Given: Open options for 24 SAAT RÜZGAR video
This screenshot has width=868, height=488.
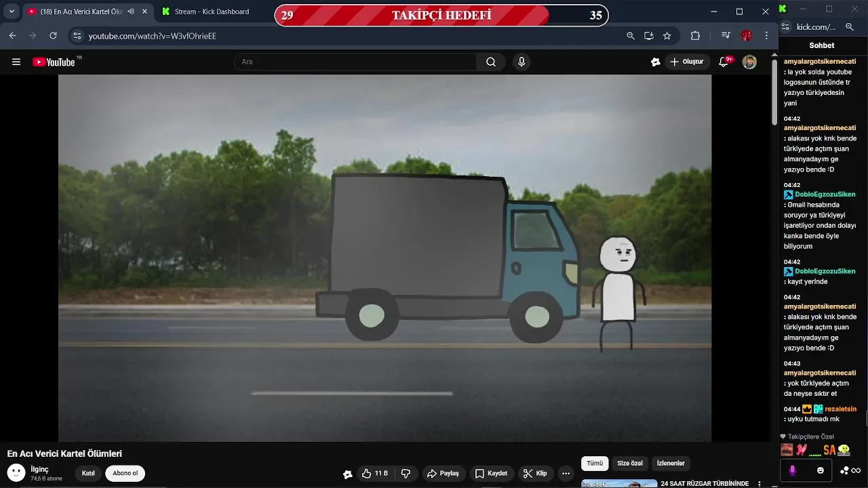Looking at the screenshot, I should click(x=759, y=484).
